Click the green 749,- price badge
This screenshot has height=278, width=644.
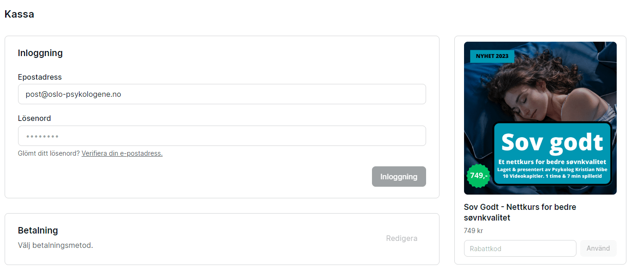[x=479, y=176]
